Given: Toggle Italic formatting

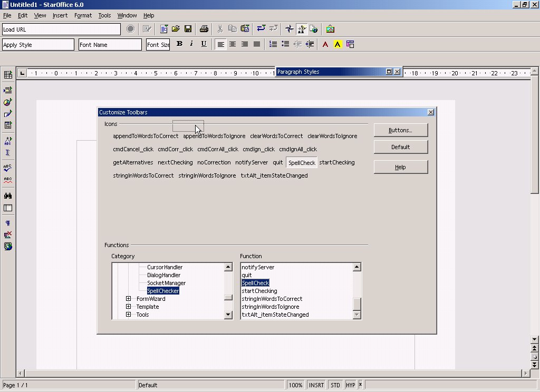Looking at the screenshot, I should click(191, 44).
